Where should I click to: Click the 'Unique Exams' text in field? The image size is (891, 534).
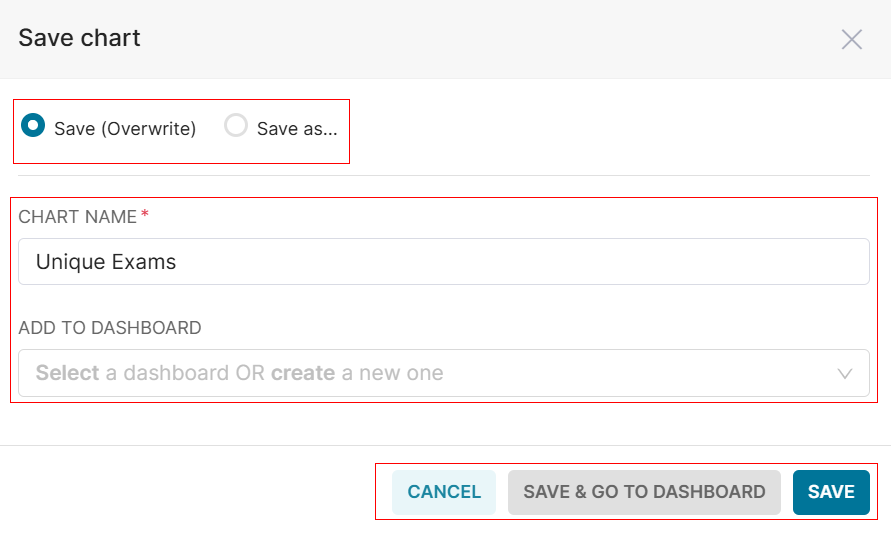click(x=106, y=262)
